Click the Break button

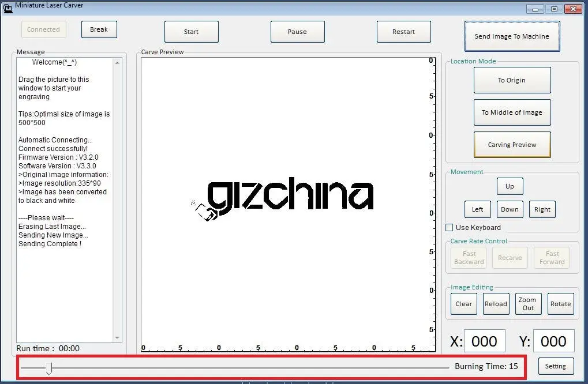click(x=99, y=29)
